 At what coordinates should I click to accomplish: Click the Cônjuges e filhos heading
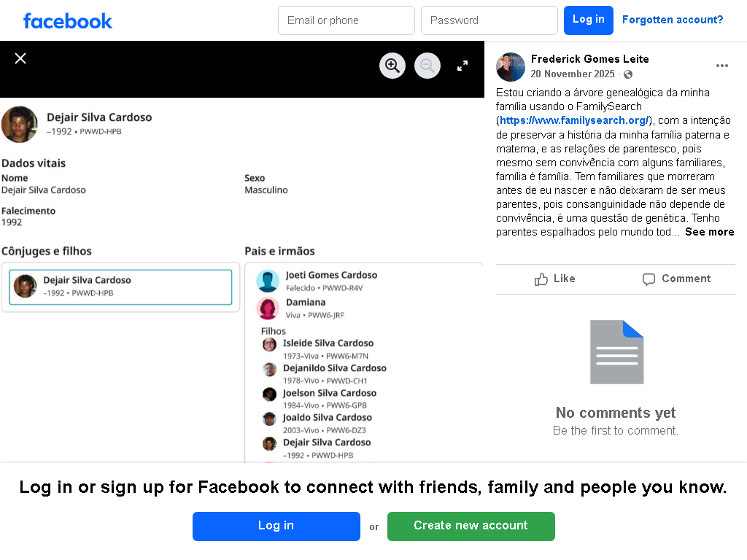[46, 251]
